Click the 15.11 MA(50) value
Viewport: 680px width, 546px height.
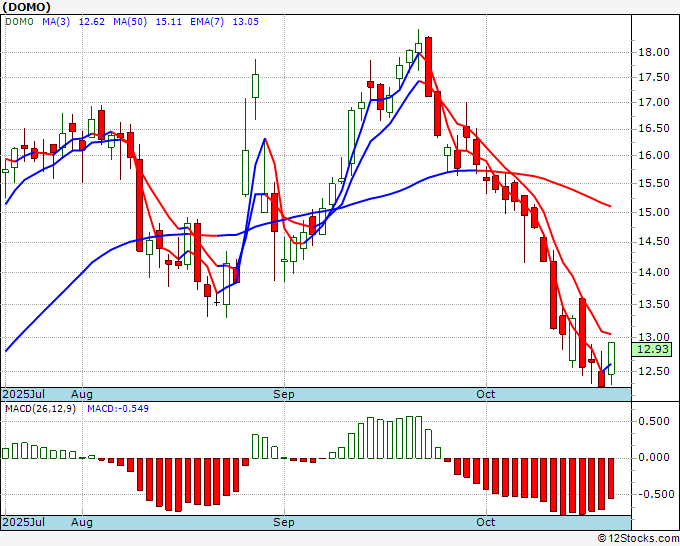tap(168, 21)
